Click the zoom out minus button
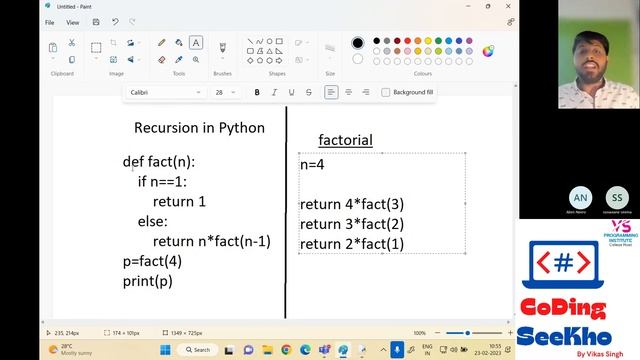The height and width of the screenshot is (360, 640). (438, 333)
